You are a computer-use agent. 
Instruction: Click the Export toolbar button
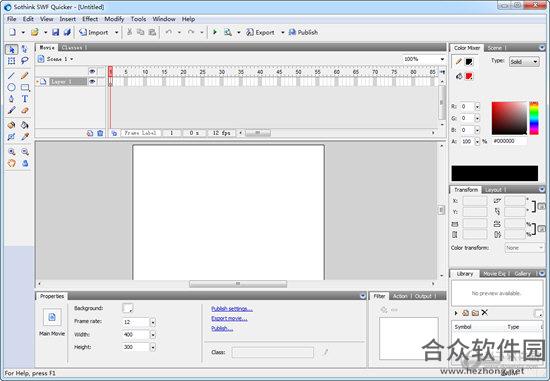click(x=260, y=32)
